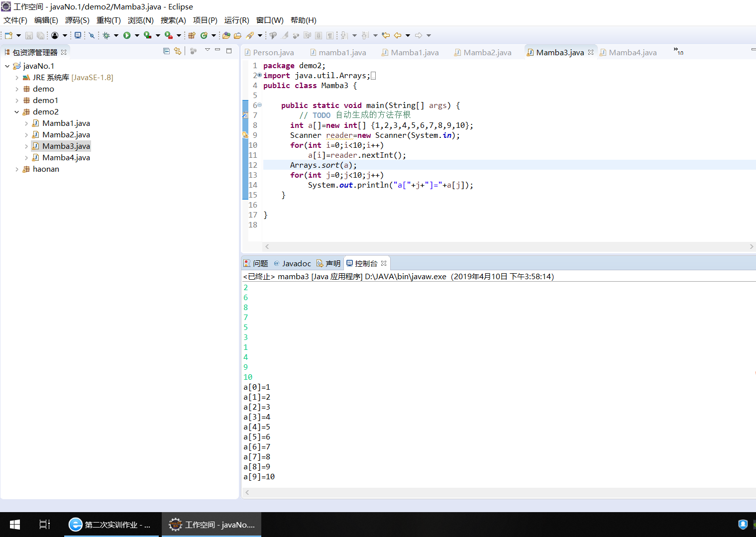The width and height of the screenshot is (756, 537).
Task: Collapse the demo2 package
Action: (x=17, y=112)
